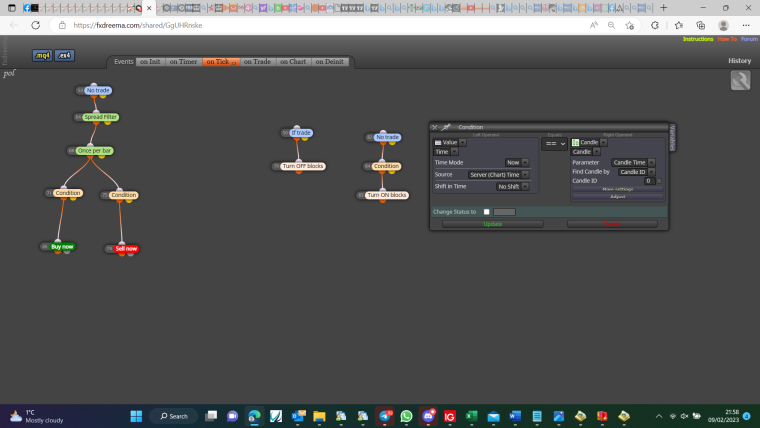Select the If trade block
This screenshot has width=760, height=428.
click(x=301, y=133)
